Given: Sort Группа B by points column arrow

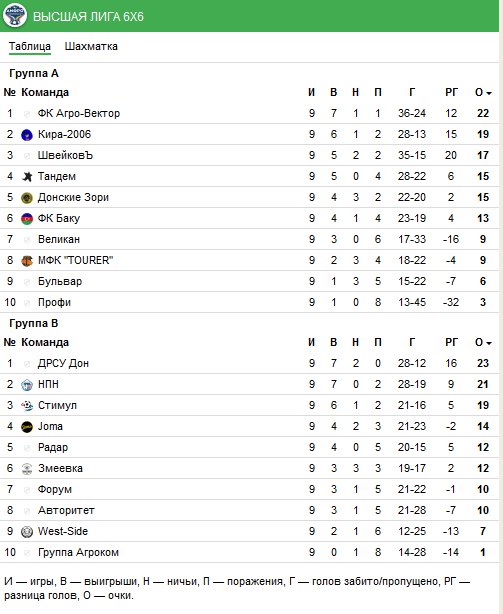Looking at the screenshot, I should [488, 343].
